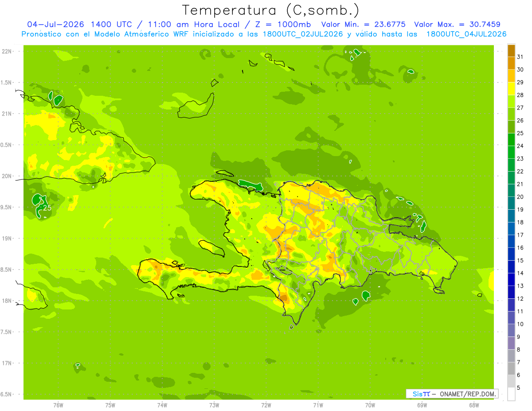Click the 'Z = 1000mb' level text
Viewport: 532px width, 411px height.
coord(282,24)
